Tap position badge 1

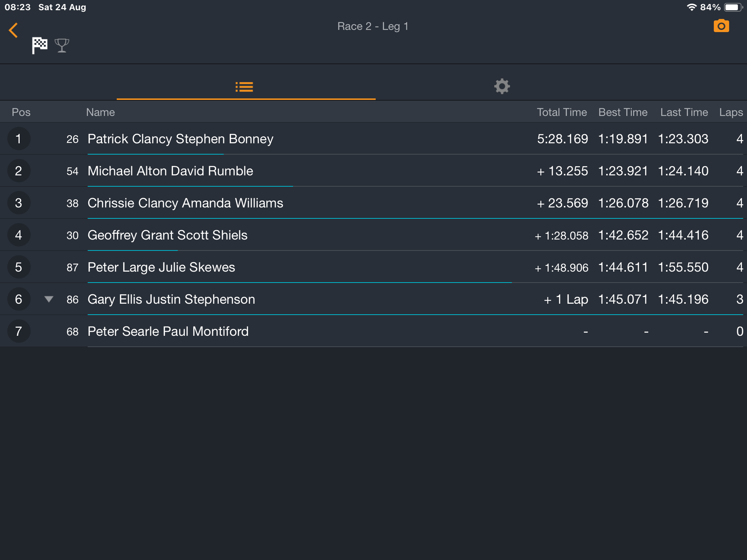(19, 139)
